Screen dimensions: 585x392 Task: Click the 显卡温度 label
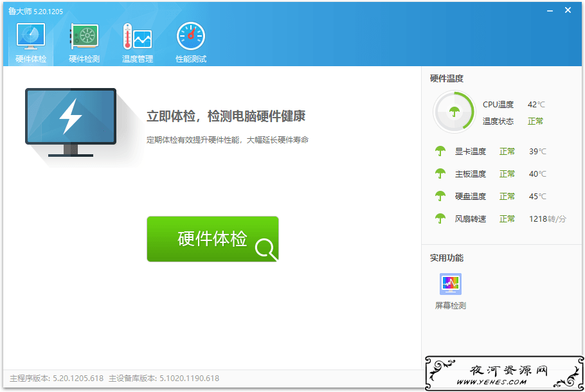pyautogui.click(x=471, y=152)
